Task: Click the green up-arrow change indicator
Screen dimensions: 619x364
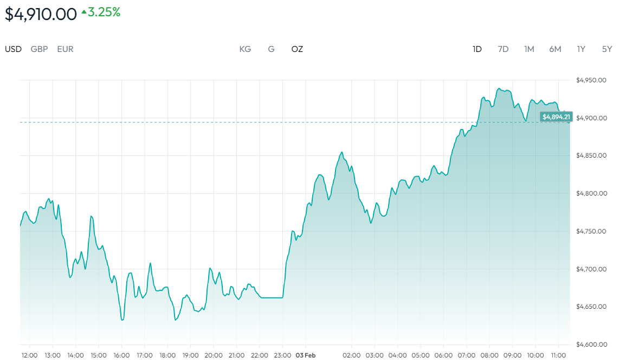Action: click(84, 11)
